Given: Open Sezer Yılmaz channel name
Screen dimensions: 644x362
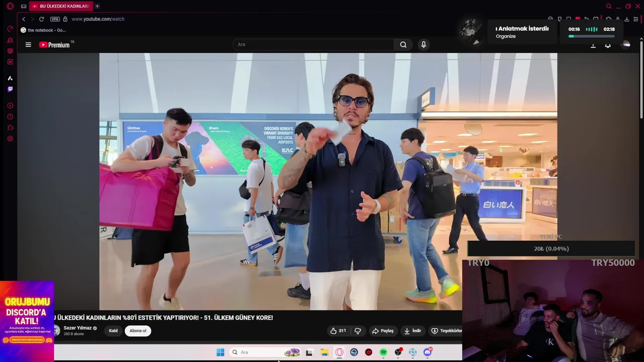Looking at the screenshot, I should point(77,328).
